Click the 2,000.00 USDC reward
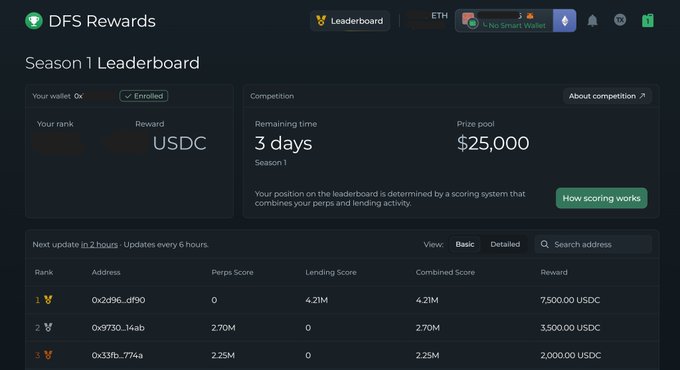The image size is (680, 370). 571,355
